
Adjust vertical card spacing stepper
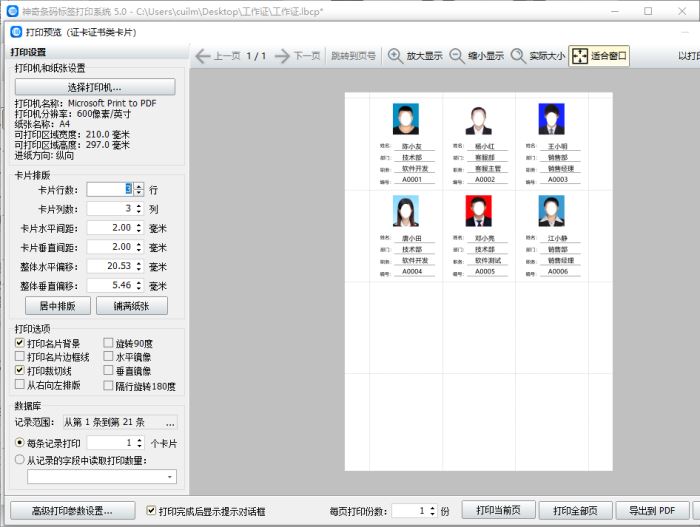[139, 247]
